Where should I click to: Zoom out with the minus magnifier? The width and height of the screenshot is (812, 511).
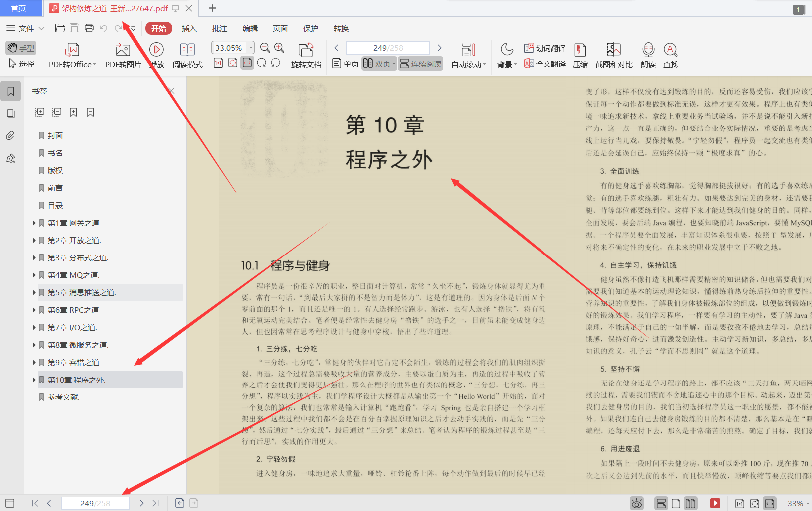[265, 48]
